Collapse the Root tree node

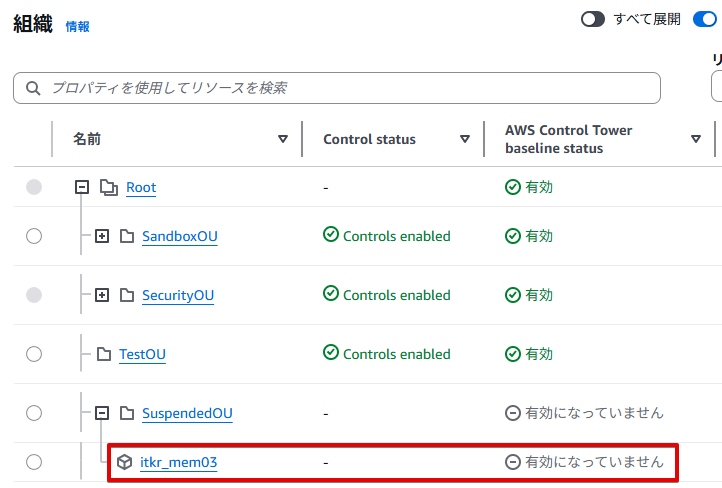[x=82, y=188]
